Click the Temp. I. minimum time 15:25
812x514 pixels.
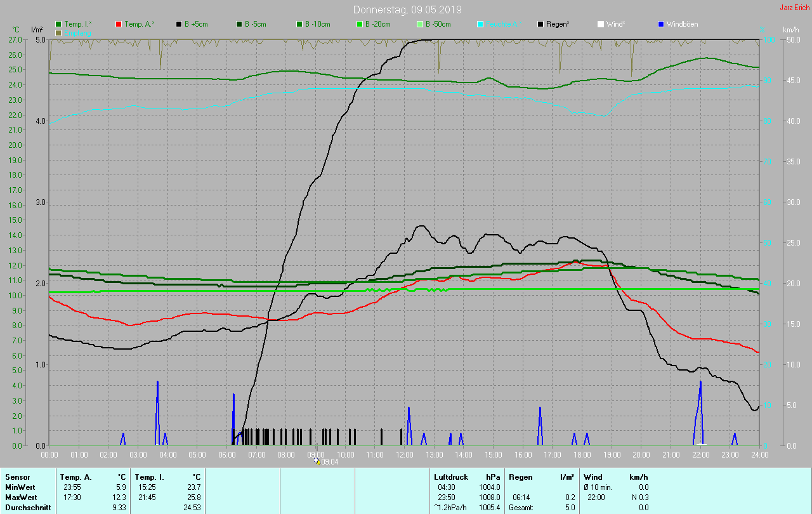tap(147, 487)
